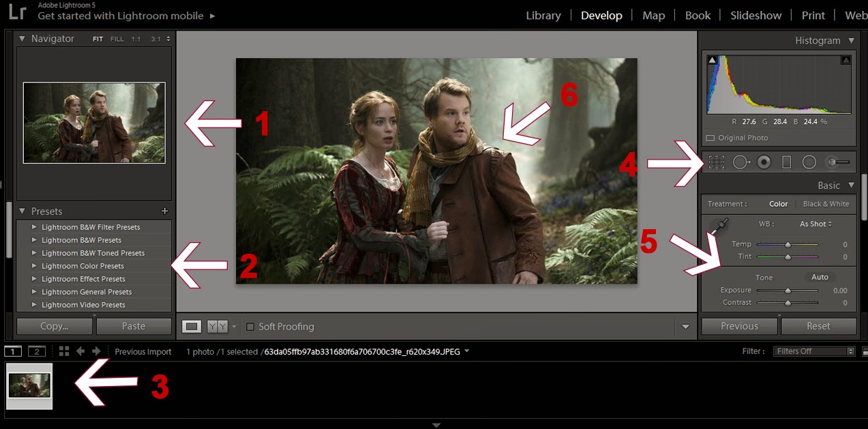Expand Lightroom Color Presets folder
This screenshot has height=429, width=868.
tap(35, 266)
